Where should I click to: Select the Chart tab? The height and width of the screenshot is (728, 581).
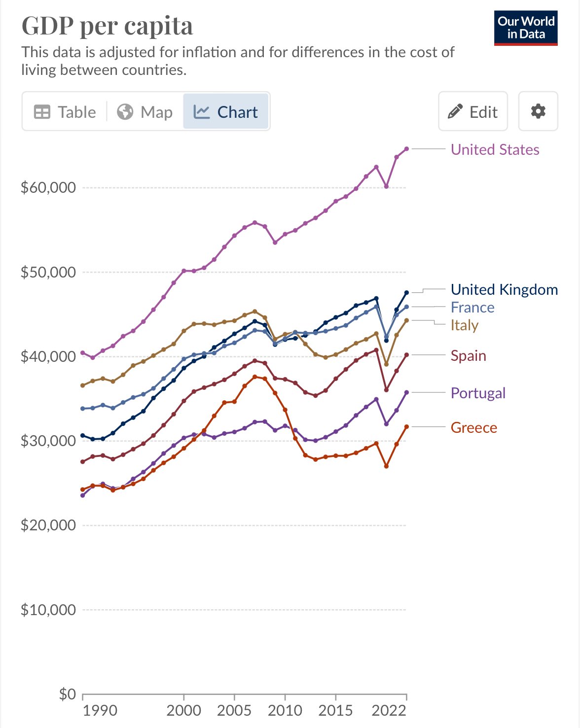pos(226,112)
